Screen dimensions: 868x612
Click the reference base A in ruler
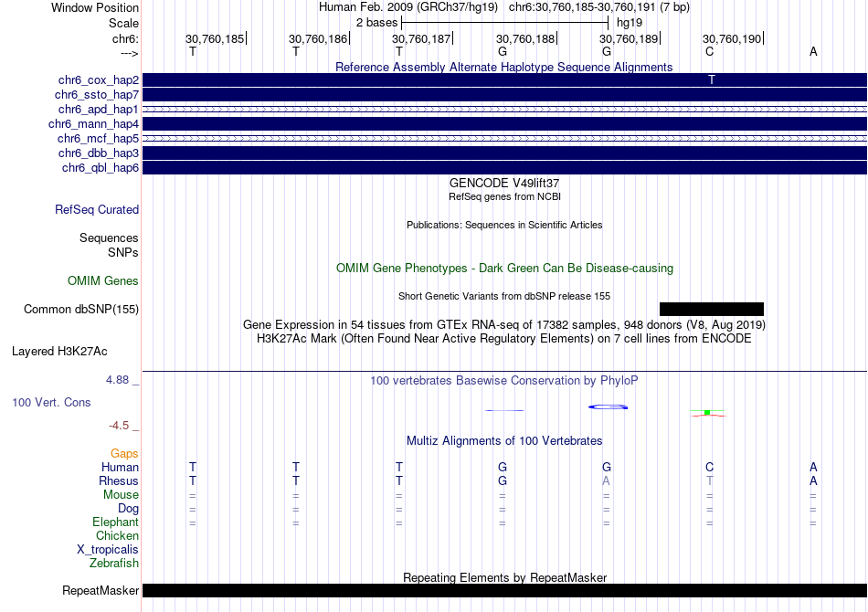813,51
